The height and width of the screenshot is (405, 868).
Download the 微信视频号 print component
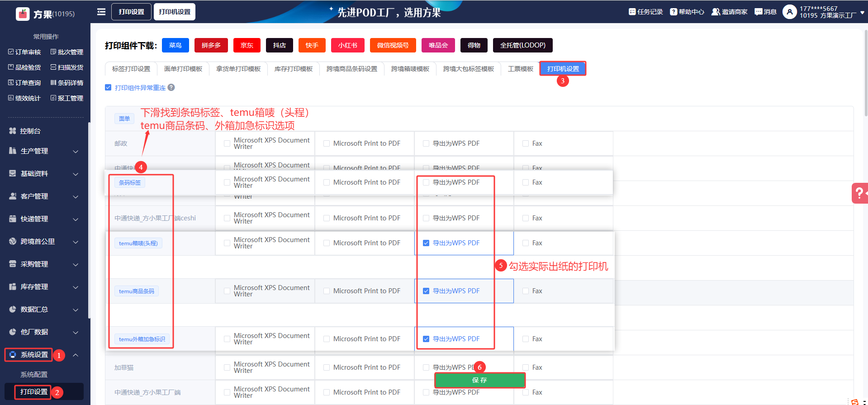tap(393, 45)
